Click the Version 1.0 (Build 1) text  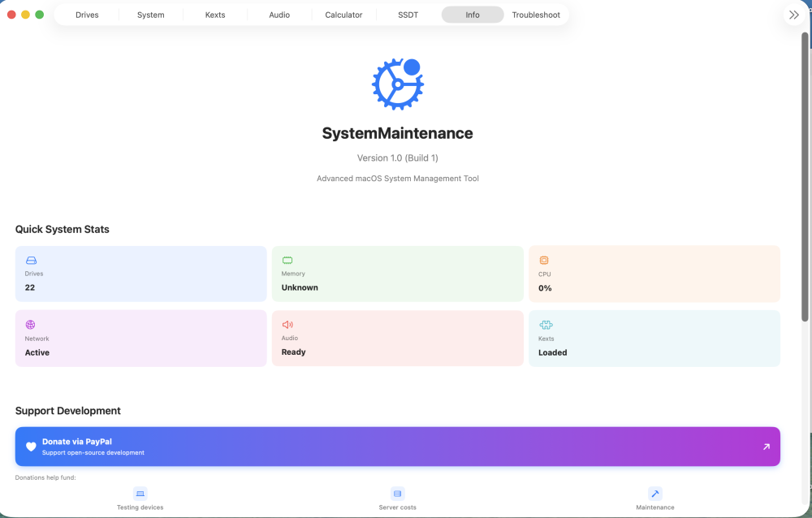click(x=398, y=158)
